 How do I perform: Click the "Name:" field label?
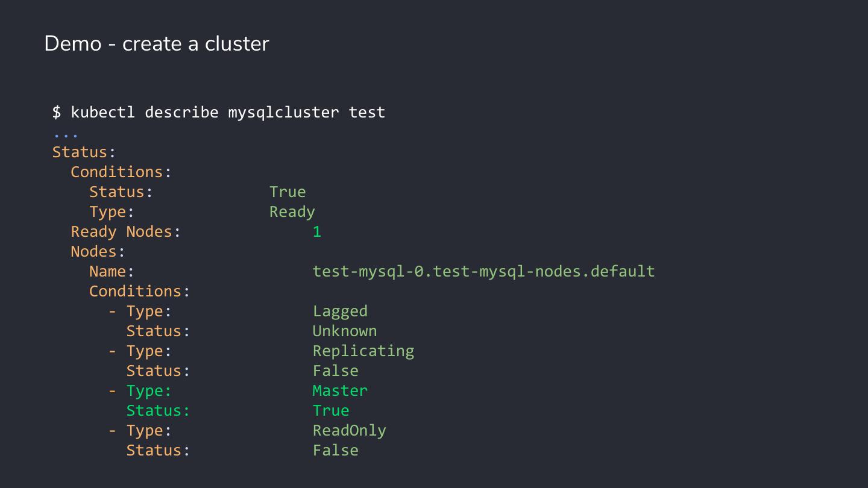[x=112, y=271]
